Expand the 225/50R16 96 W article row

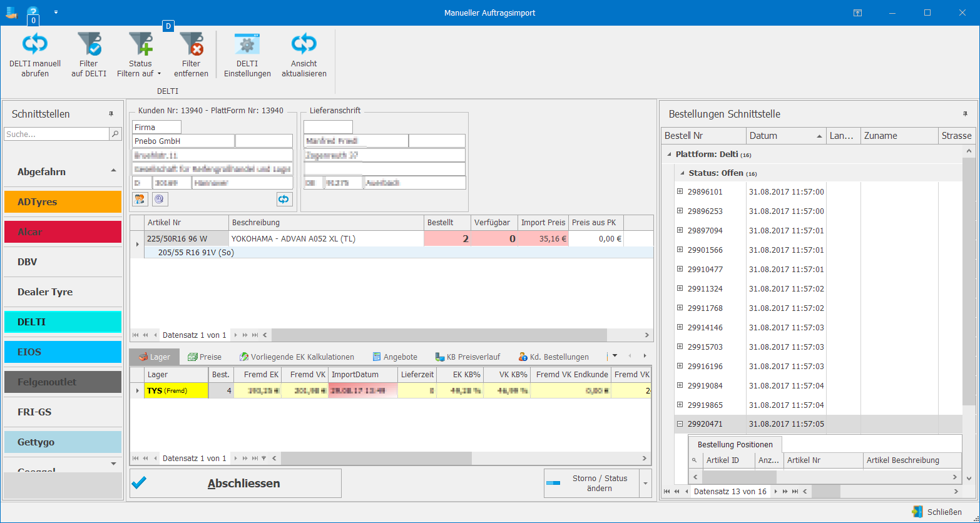point(137,243)
